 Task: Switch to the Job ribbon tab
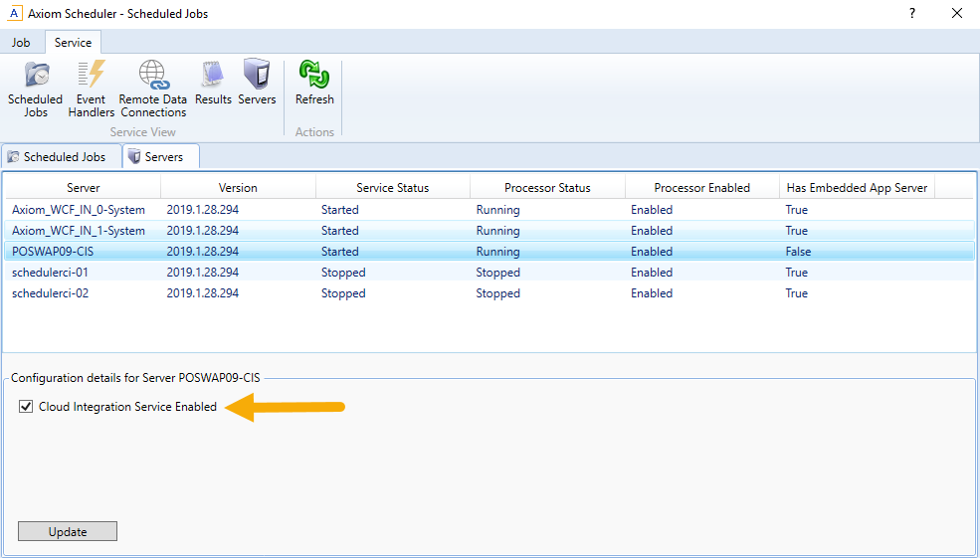pyautogui.click(x=21, y=43)
